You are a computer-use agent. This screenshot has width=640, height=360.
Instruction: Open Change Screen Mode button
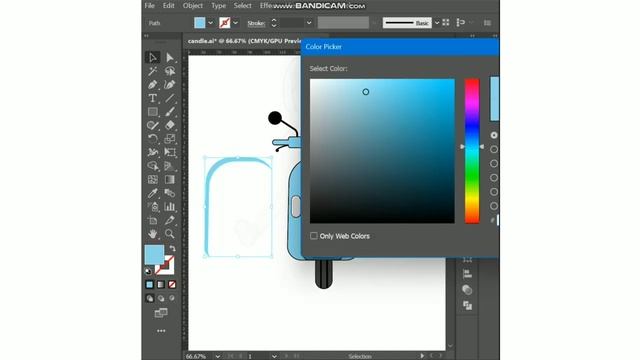click(161, 313)
